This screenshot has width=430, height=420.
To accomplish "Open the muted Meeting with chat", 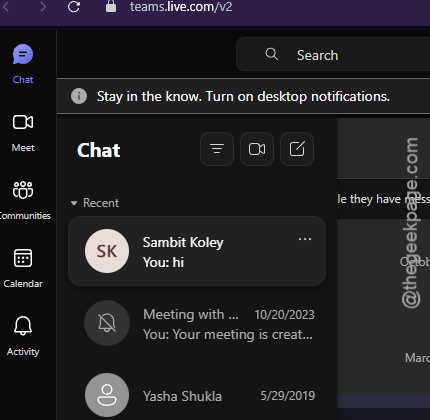I will [x=197, y=323].
